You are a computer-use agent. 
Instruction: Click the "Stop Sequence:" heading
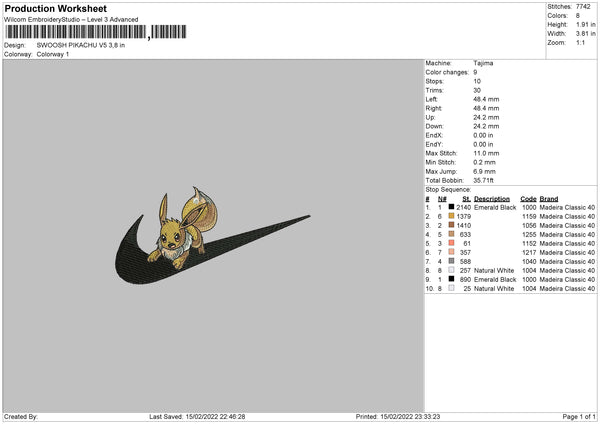[448, 190]
